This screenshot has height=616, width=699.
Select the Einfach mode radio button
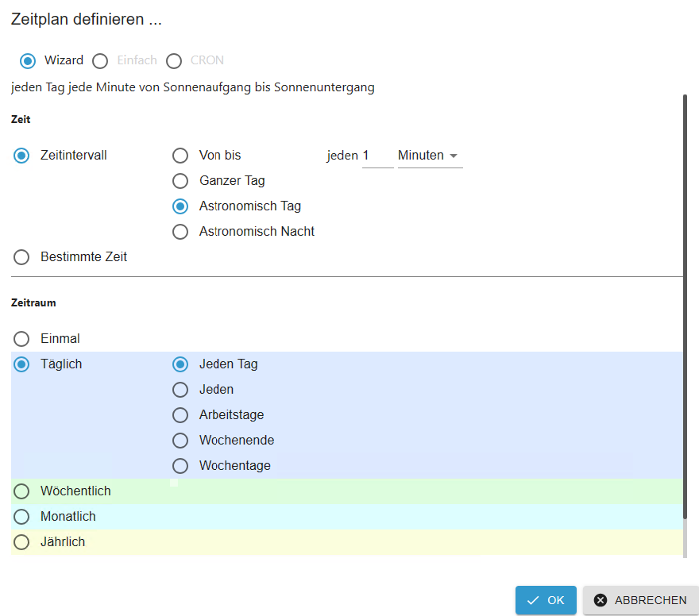tap(100, 60)
